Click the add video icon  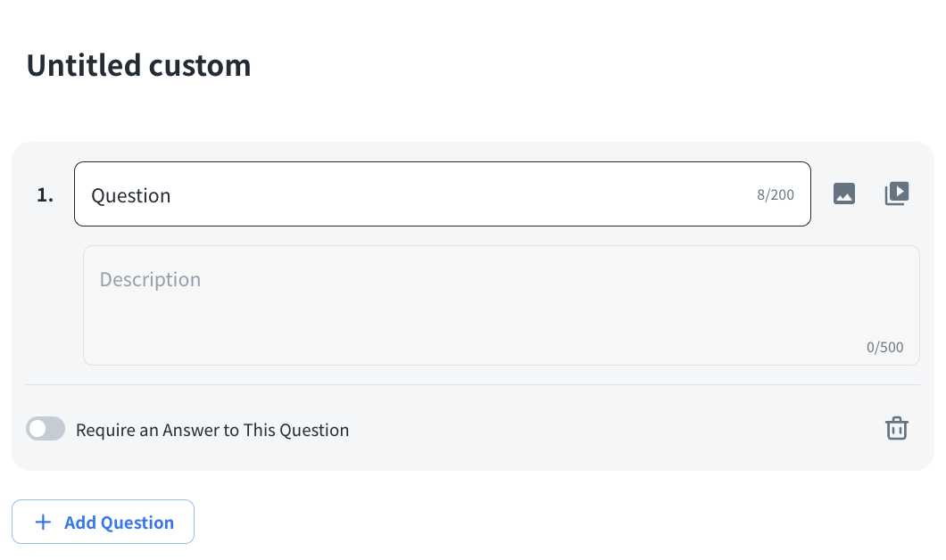point(896,194)
